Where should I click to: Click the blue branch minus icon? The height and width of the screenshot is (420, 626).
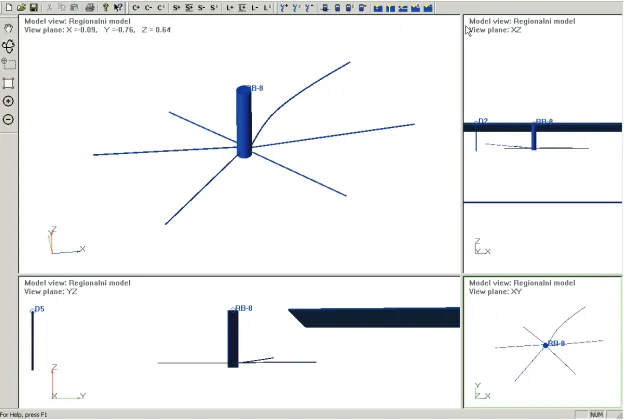tap(309, 8)
